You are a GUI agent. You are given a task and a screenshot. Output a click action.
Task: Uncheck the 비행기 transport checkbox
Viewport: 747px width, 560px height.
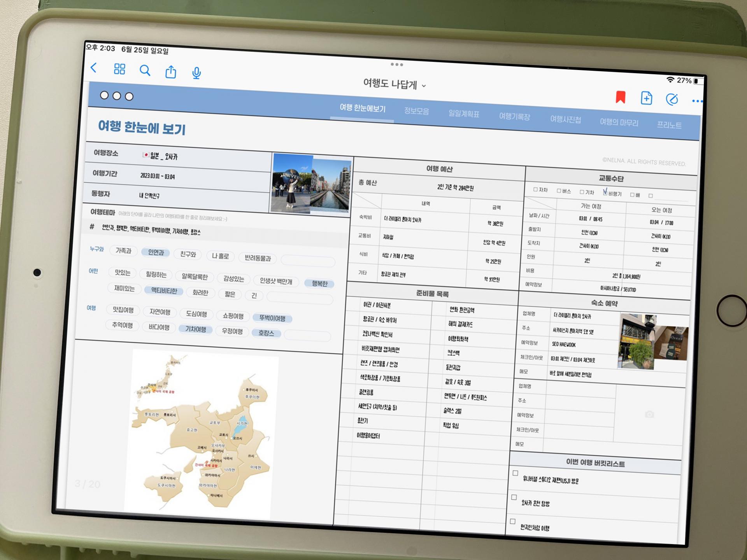pyautogui.click(x=605, y=192)
